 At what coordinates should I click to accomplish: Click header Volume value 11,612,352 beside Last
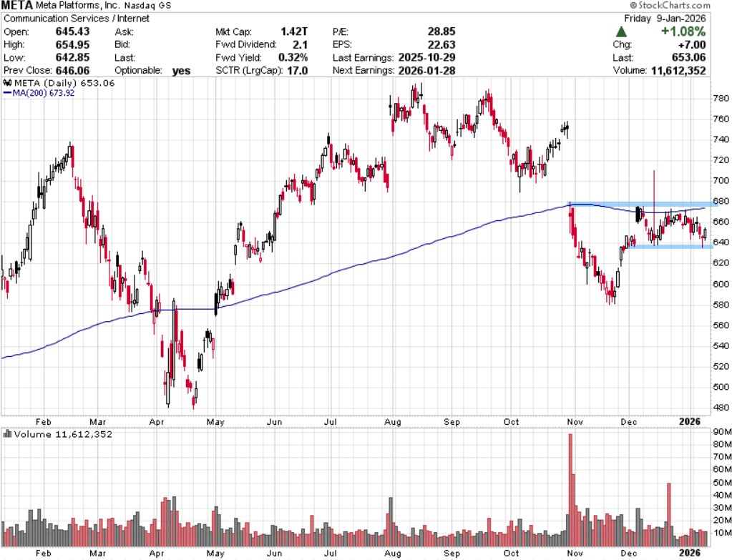pos(678,71)
